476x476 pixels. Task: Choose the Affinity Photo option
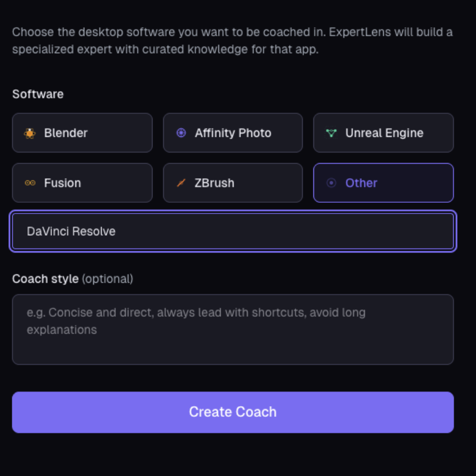click(x=233, y=132)
